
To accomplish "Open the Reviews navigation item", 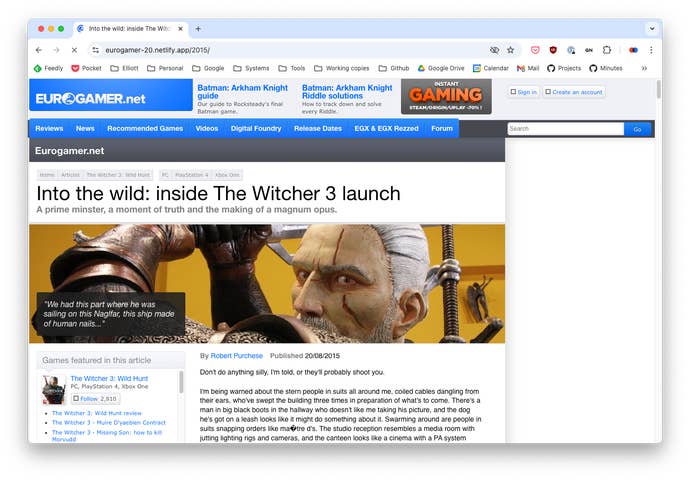I will click(49, 128).
